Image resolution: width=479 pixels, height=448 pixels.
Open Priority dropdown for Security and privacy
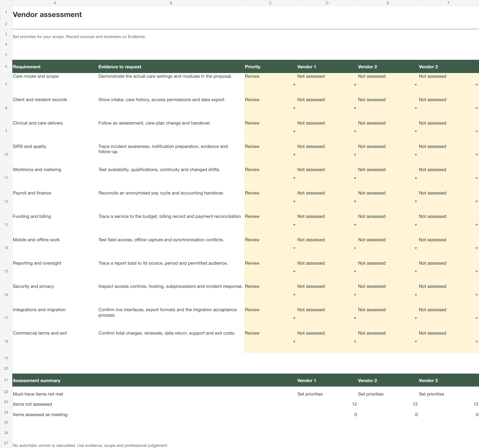(x=294, y=295)
